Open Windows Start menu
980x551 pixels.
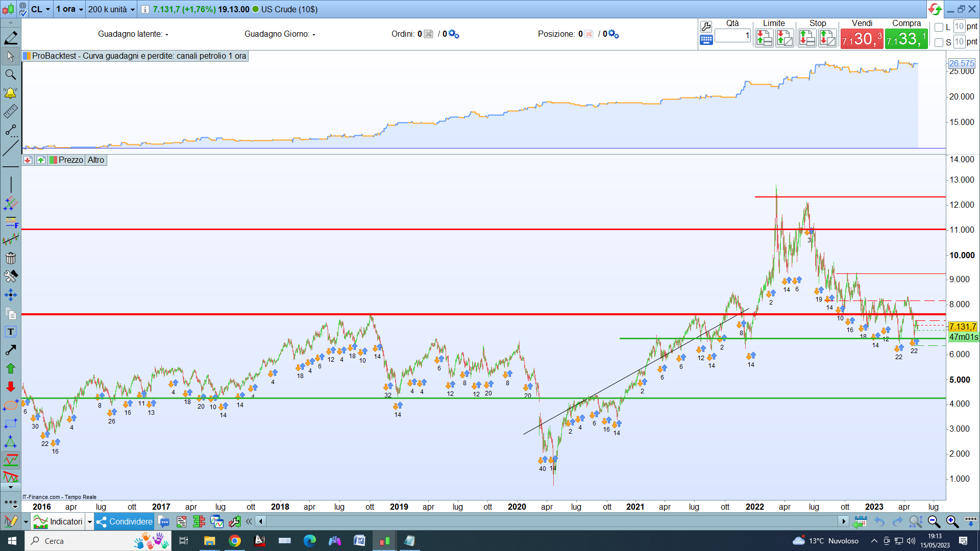click(x=12, y=541)
